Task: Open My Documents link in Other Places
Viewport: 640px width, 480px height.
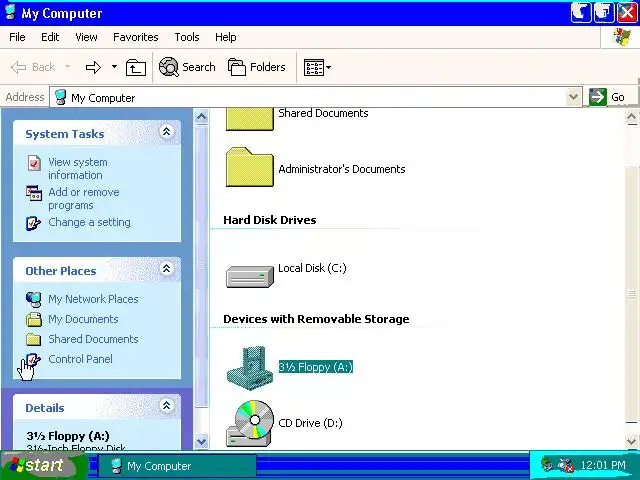Action: pyautogui.click(x=83, y=319)
